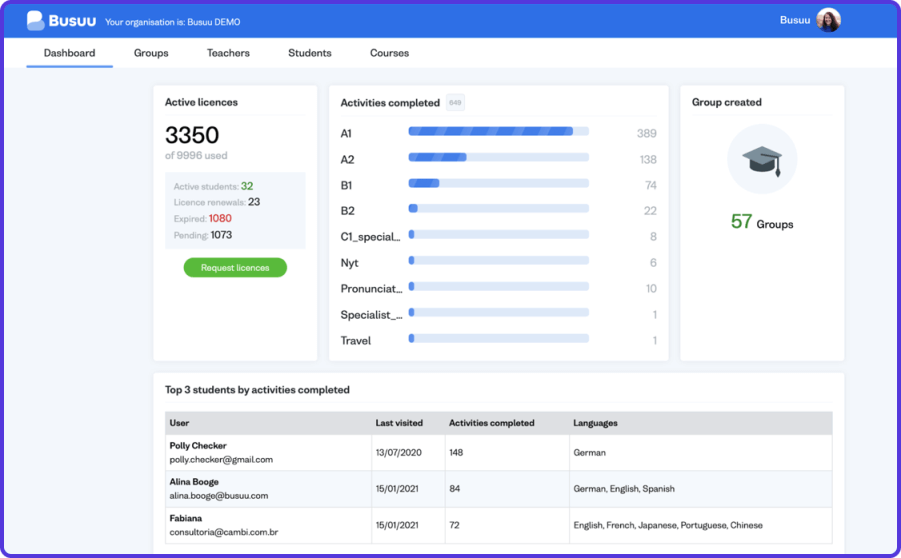The width and height of the screenshot is (901, 558).
Task: Switch to the Dashboard tab
Action: point(69,53)
